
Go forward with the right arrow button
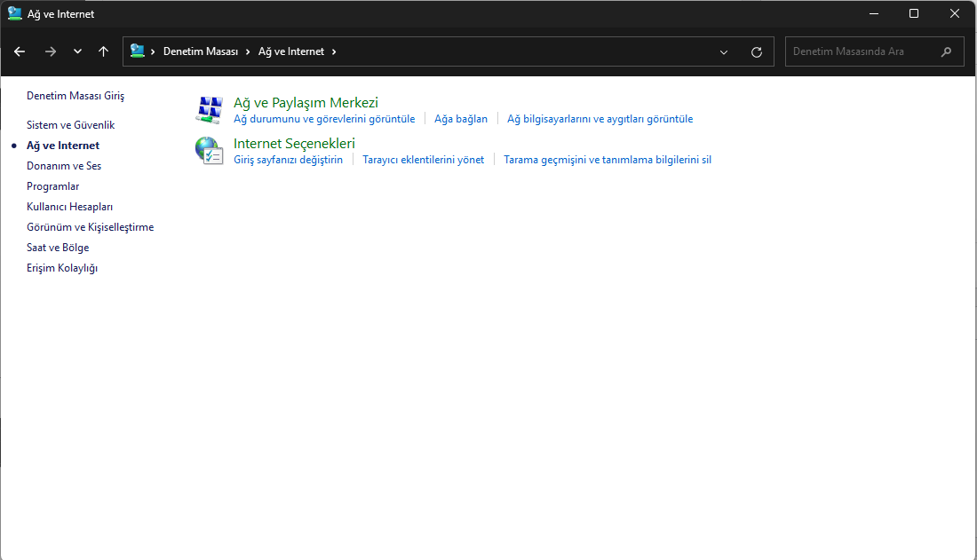51,51
